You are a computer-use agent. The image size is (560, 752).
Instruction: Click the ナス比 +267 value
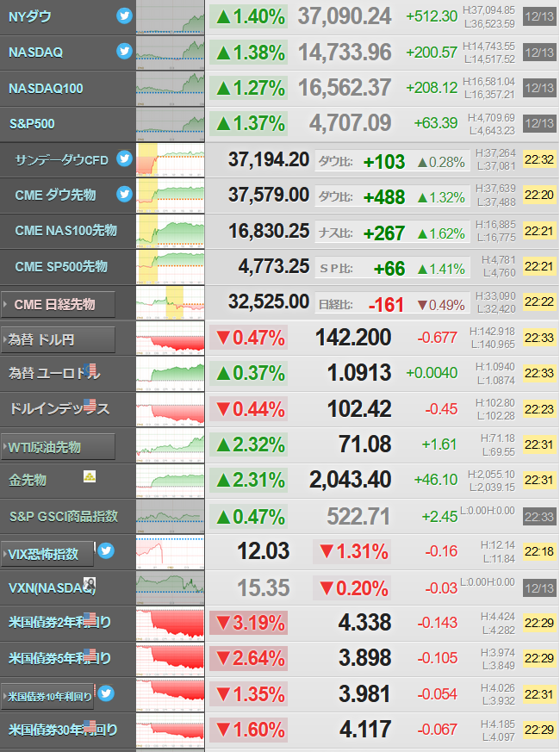pyautogui.click(x=384, y=233)
